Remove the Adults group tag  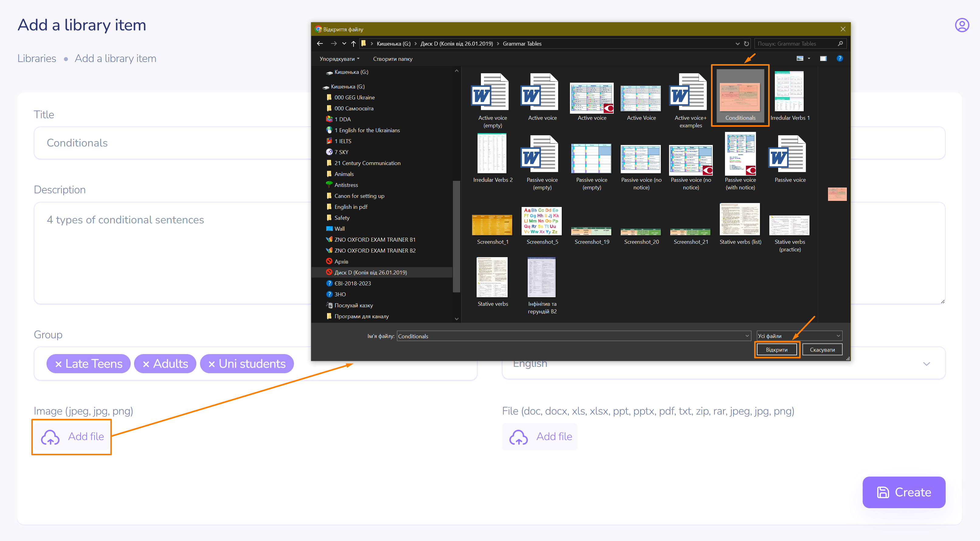(146, 364)
